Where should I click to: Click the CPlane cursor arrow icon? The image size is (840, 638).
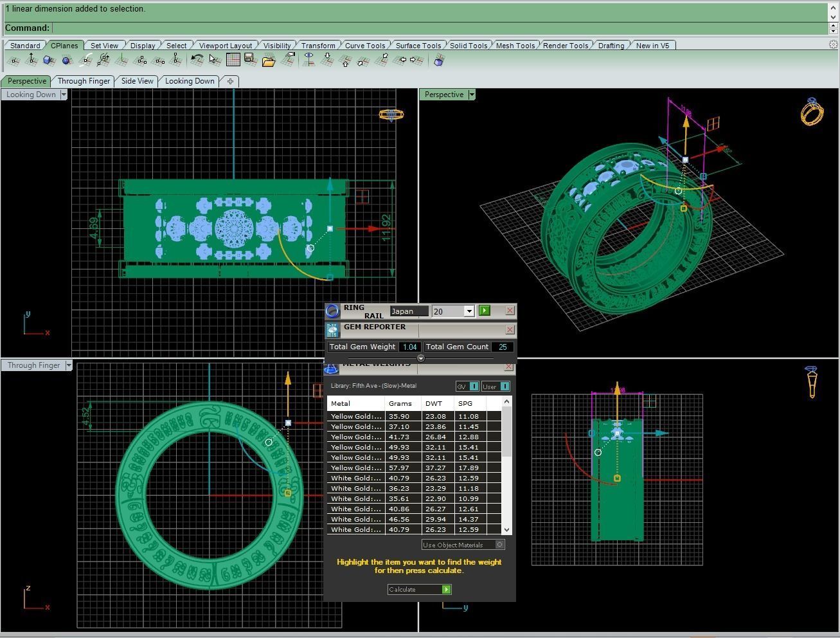point(215,60)
